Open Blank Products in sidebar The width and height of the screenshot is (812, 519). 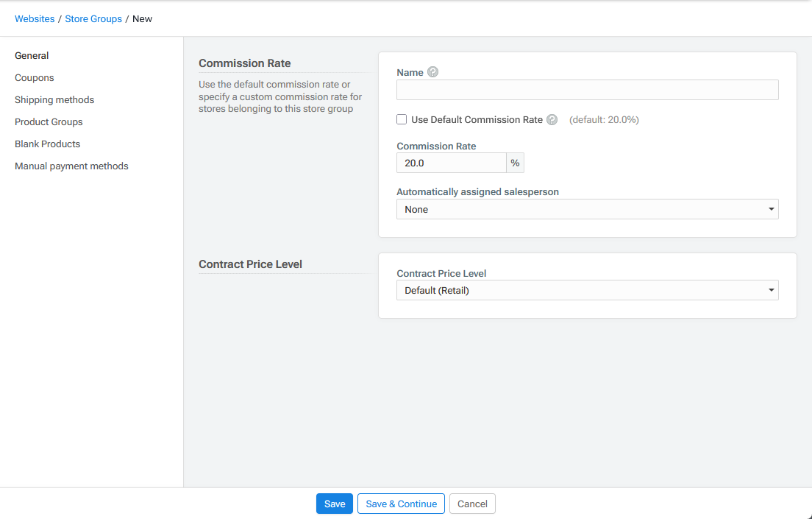tap(47, 144)
